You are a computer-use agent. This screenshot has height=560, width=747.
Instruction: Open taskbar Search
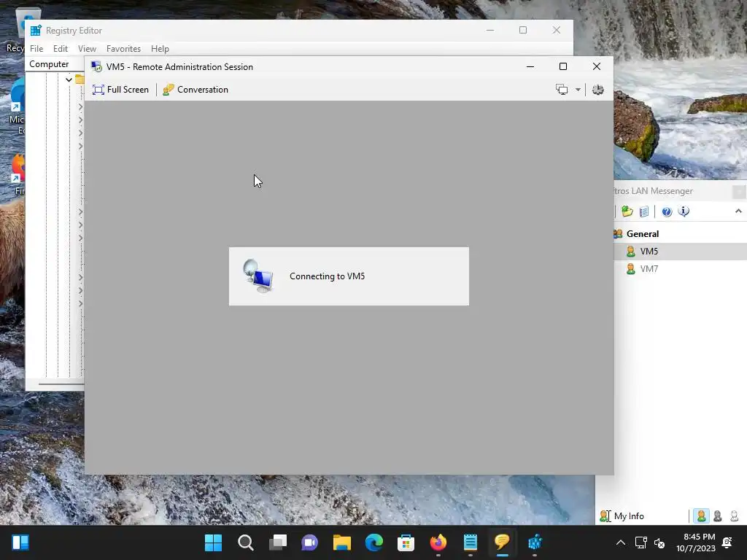246,542
